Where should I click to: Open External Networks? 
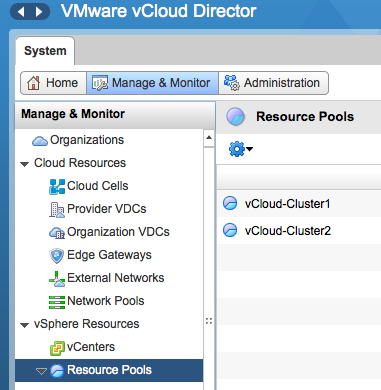click(116, 278)
